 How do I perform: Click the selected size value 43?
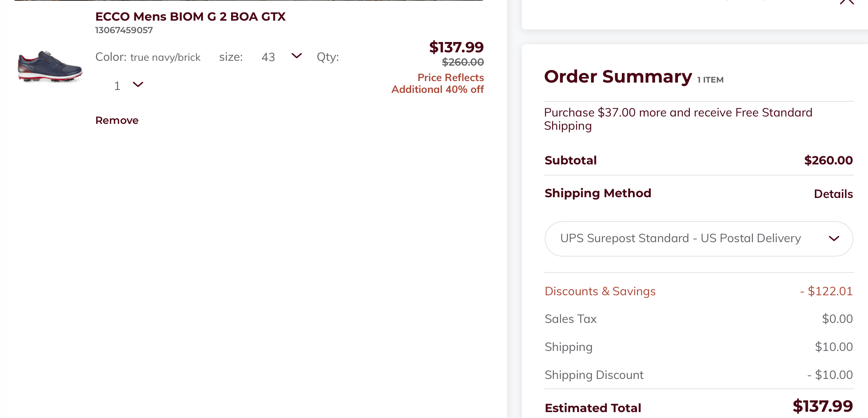click(268, 57)
